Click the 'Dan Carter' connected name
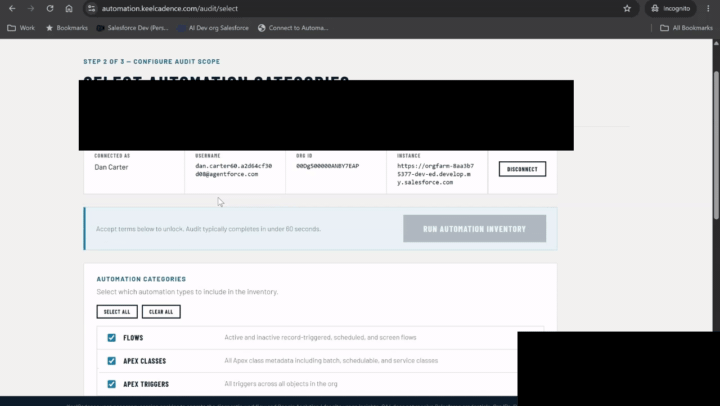 tap(111, 167)
